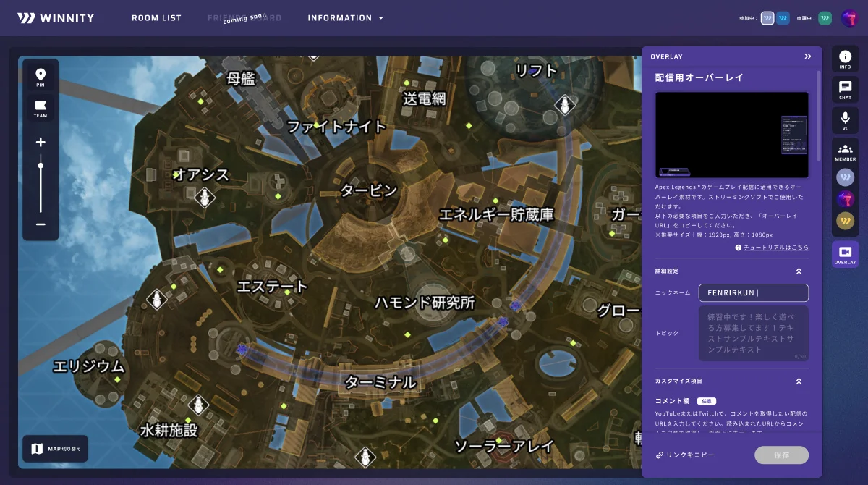Click the supply bin marker above 水耕施設
This screenshot has width=868, height=485.
199,405
